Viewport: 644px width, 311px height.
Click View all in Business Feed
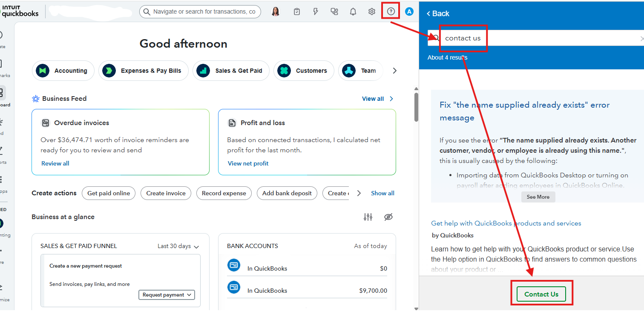click(x=373, y=99)
